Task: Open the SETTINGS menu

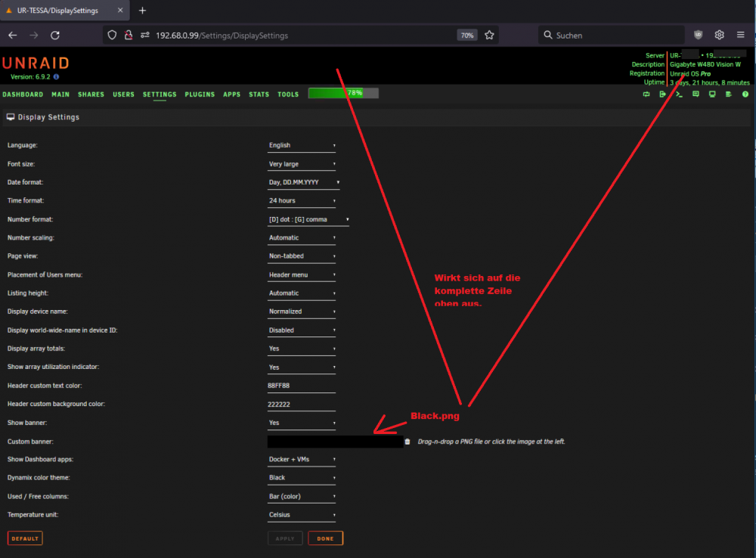Action: [x=160, y=95]
